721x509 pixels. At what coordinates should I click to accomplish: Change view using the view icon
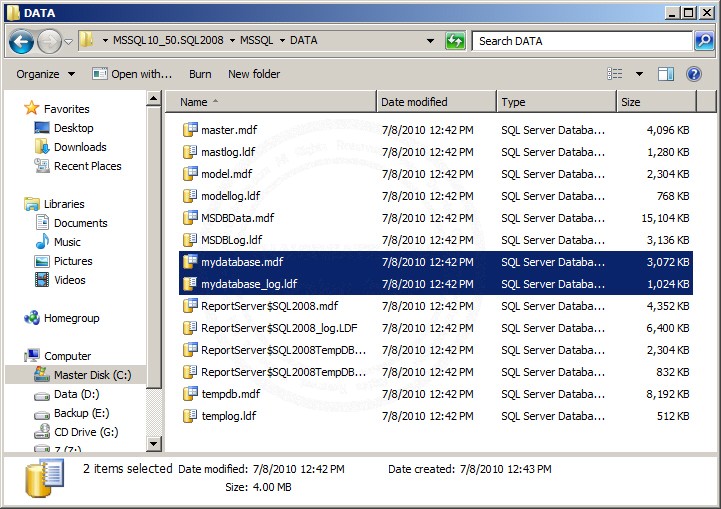coord(615,74)
